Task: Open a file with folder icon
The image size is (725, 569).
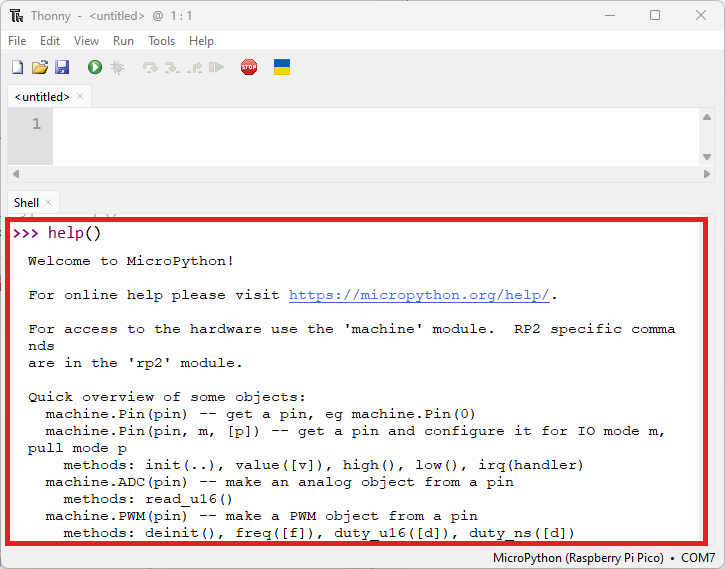Action: click(x=40, y=67)
